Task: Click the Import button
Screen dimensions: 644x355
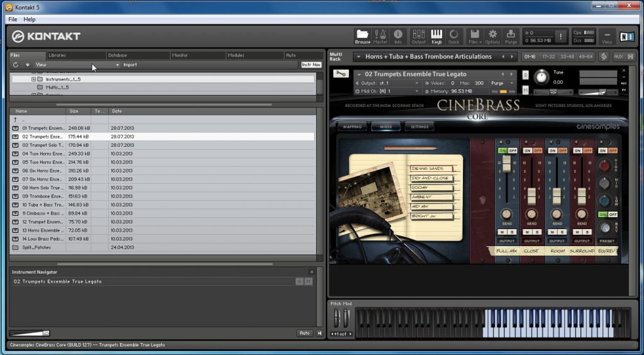Action: click(130, 64)
